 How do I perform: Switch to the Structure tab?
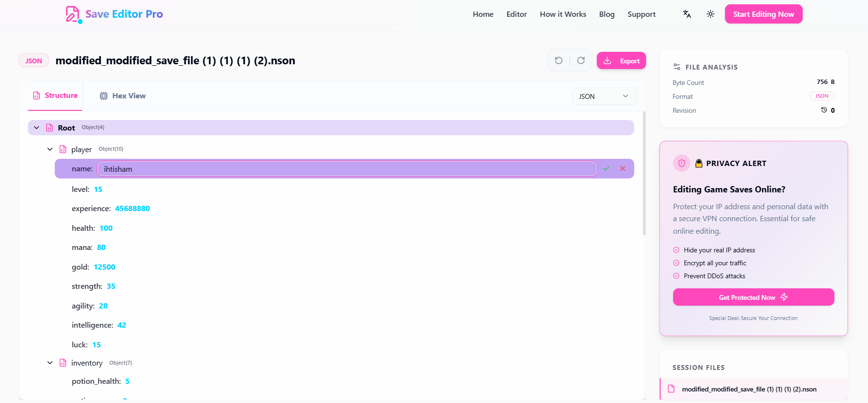pos(55,95)
